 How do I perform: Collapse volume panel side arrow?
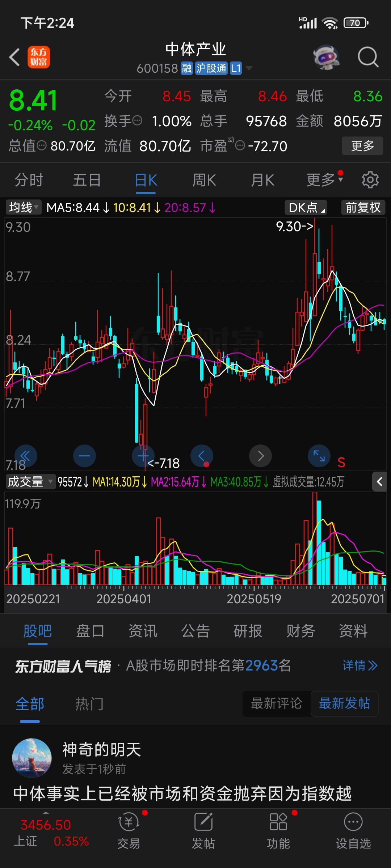pyautogui.click(x=379, y=482)
